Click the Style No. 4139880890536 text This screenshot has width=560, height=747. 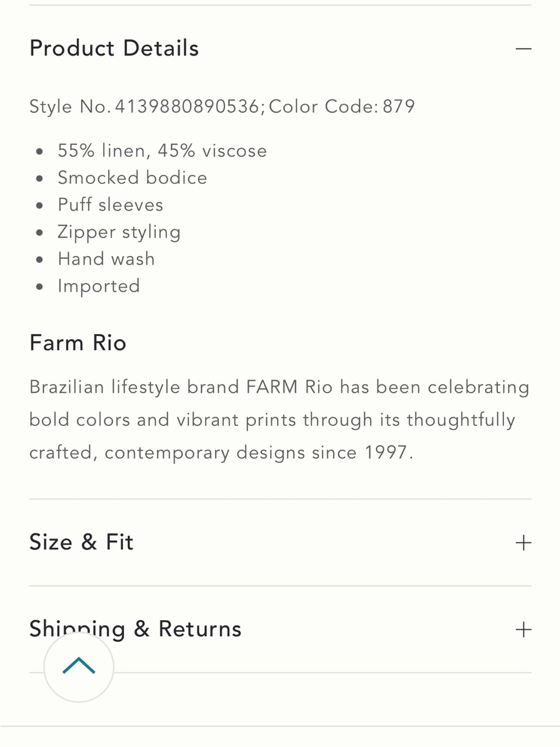(x=147, y=106)
